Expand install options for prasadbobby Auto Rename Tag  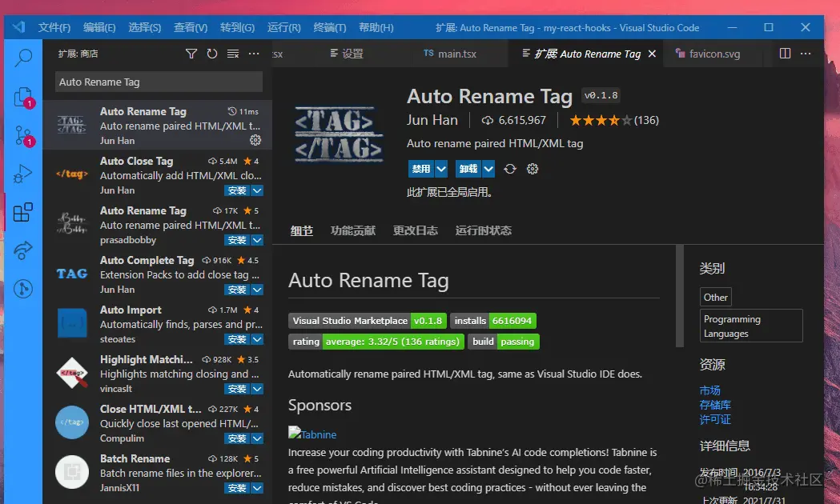coord(257,240)
